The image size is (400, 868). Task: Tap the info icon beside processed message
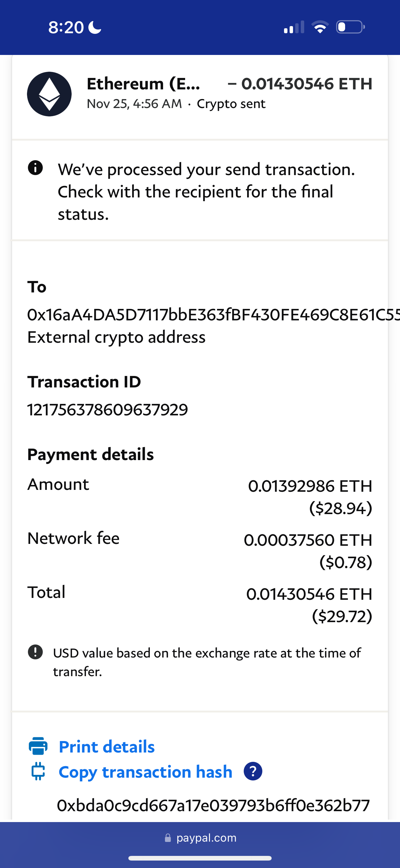[x=35, y=168]
